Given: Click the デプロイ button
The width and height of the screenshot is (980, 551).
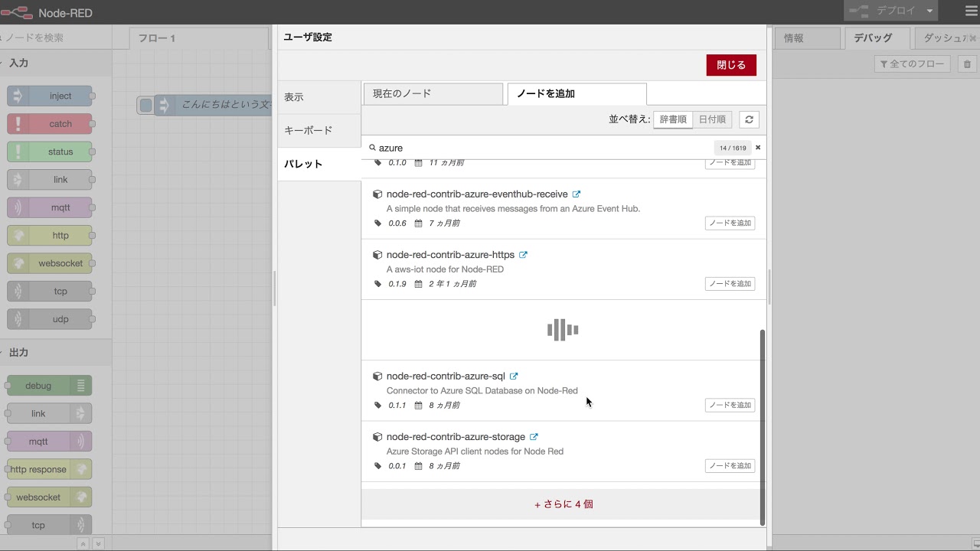Looking at the screenshot, I should [882, 11].
